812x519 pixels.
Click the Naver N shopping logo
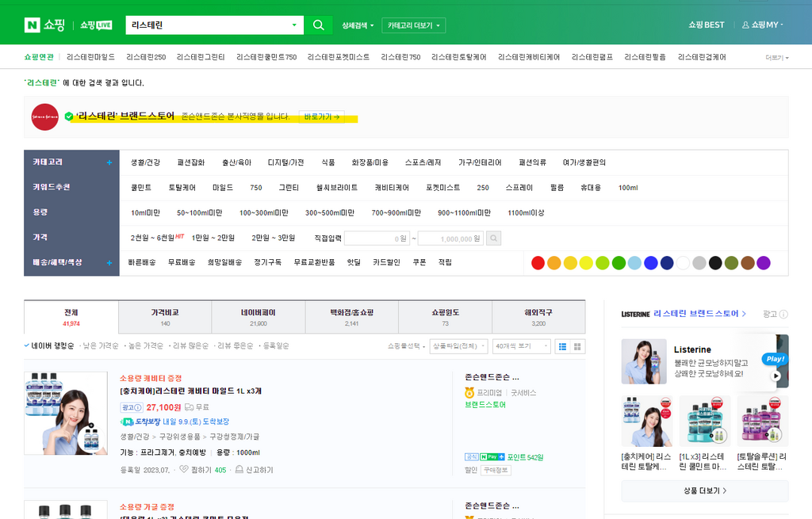point(44,25)
